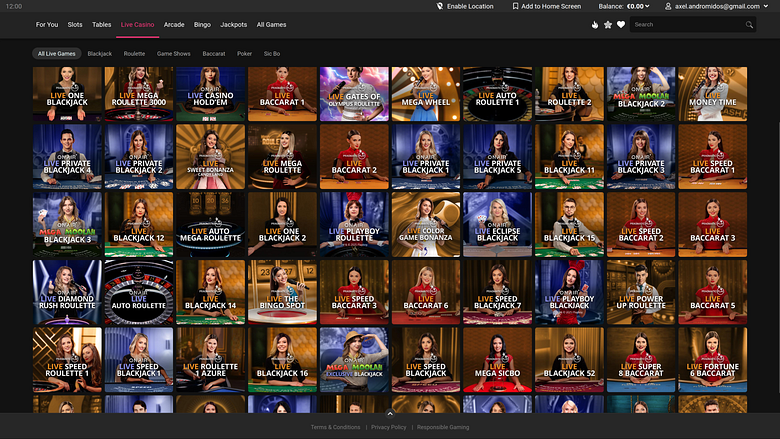
Task: Filter live games by Blackjack
Action: 99,54
